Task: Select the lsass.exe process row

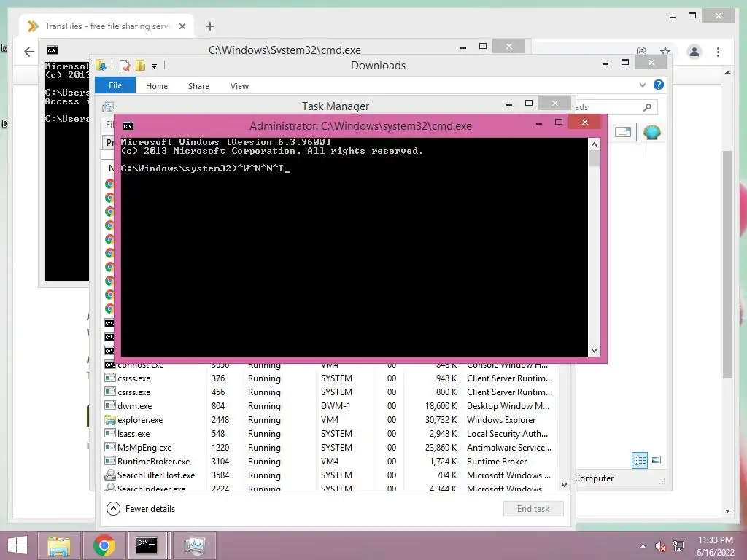Action: point(330,434)
